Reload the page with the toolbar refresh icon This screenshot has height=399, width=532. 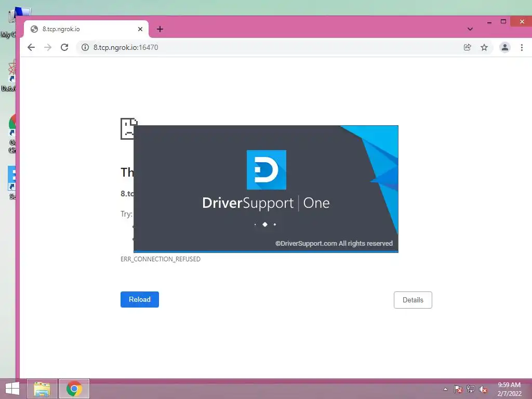pyautogui.click(x=64, y=47)
